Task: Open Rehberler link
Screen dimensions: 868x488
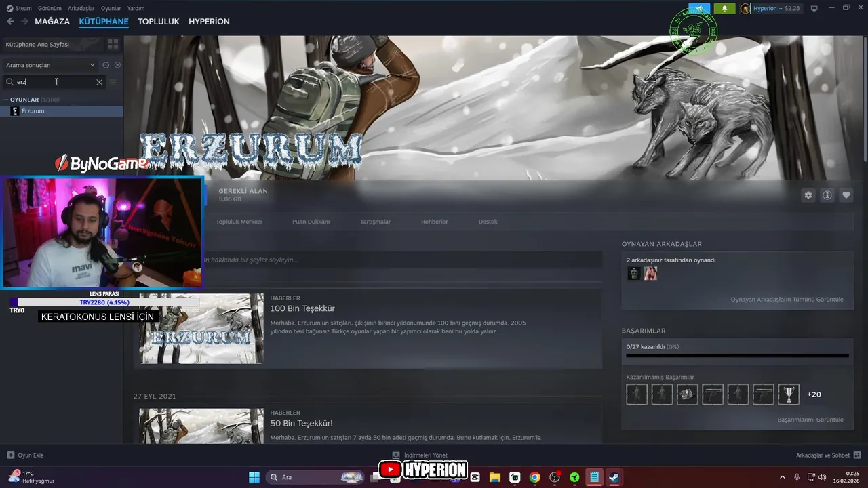Action: pos(434,222)
